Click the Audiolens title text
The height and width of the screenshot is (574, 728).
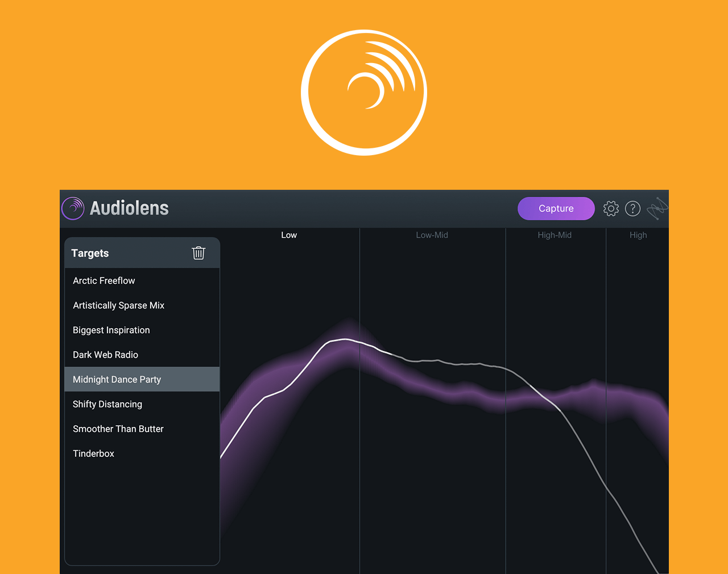[129, 208]
